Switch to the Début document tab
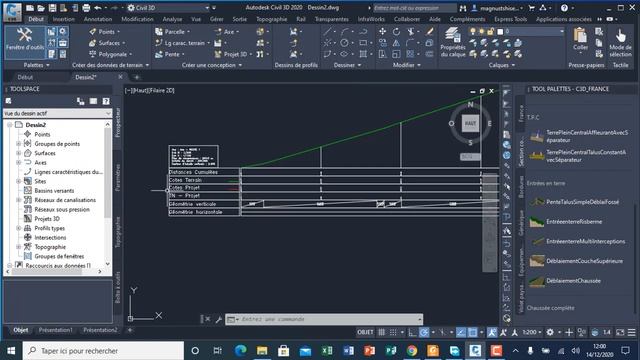Screen dimensions: 640x360 tap(25, 77)
